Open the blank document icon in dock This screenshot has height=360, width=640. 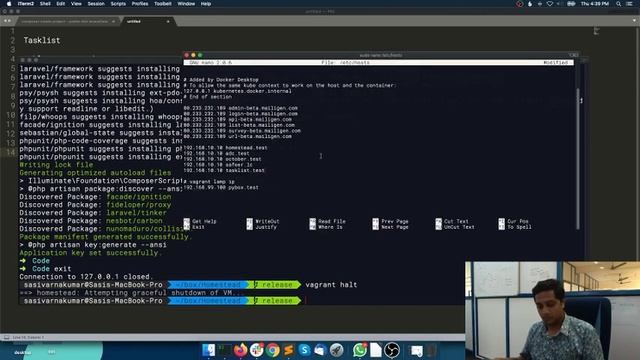pos(376,350)
